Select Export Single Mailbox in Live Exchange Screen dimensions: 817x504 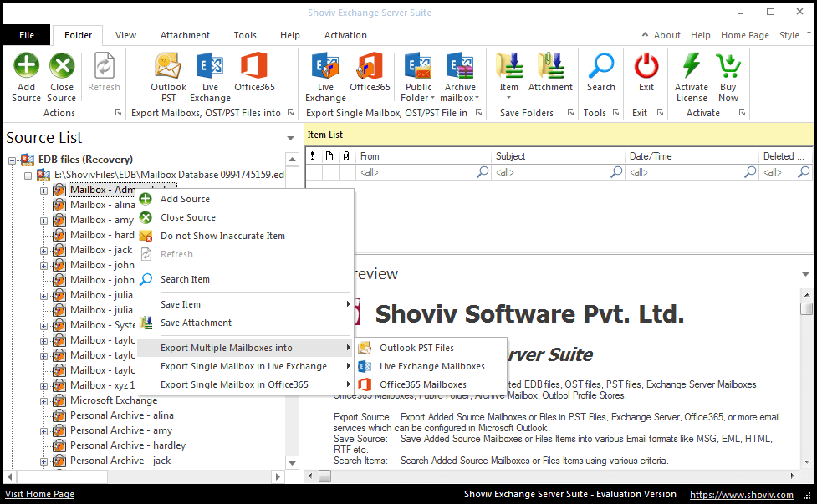(245, 366)
